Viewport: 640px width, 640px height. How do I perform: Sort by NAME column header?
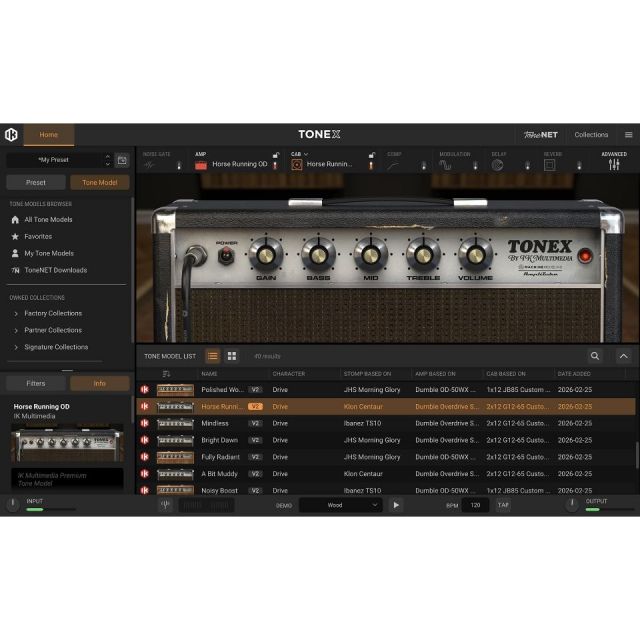click(x=209, y=373)
